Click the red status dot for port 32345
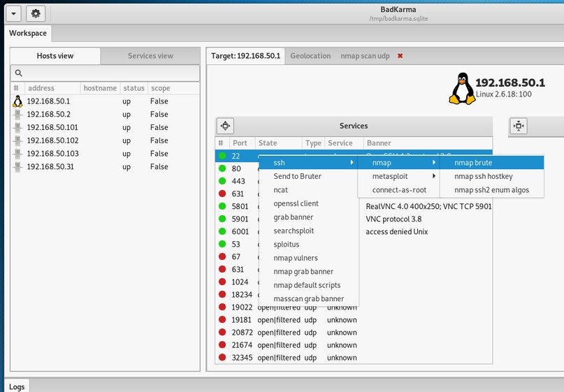This screenshot has width=564, height=392. tap(222, 358)
